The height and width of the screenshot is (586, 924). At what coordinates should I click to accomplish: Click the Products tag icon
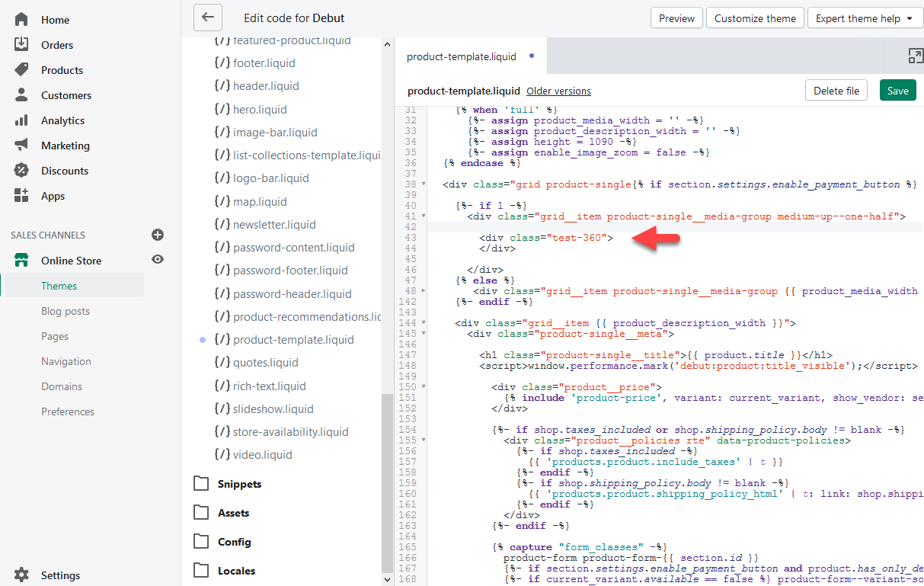pyautogui.click(x=21, y=69)
